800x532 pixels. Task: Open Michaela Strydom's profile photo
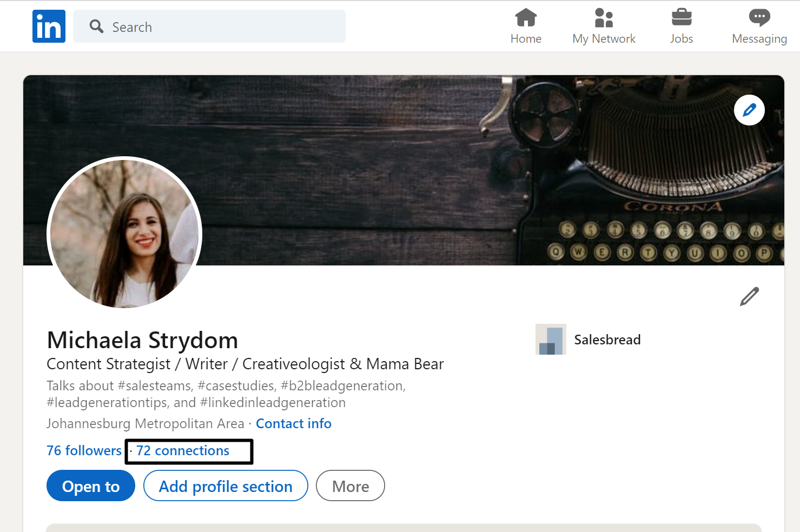(x=124, y=234)
